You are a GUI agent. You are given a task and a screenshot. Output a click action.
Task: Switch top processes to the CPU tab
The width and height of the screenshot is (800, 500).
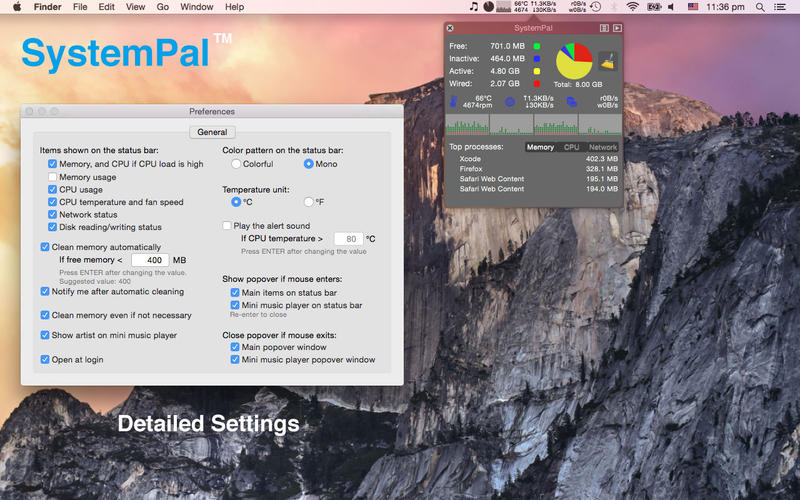[x=571, y=147]
